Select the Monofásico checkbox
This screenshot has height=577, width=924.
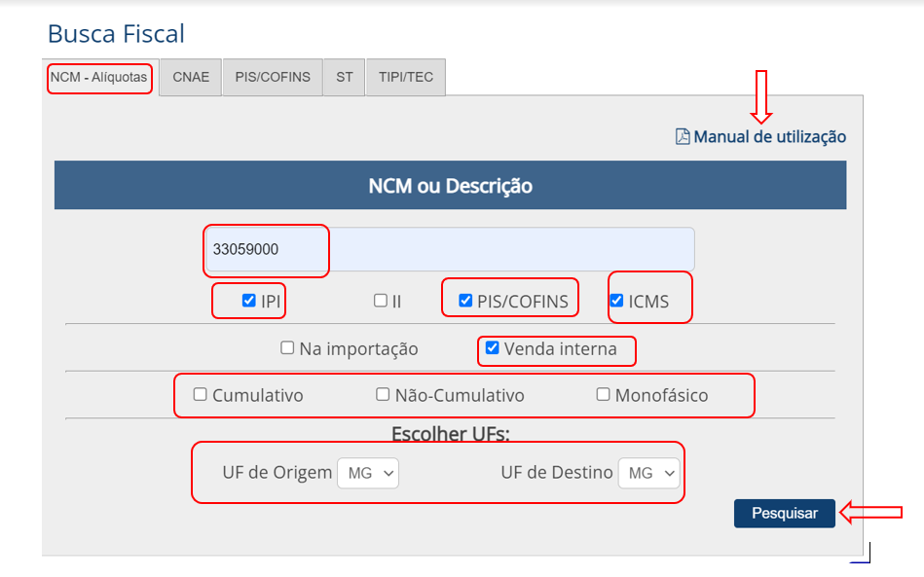click(x=603, y=394)
